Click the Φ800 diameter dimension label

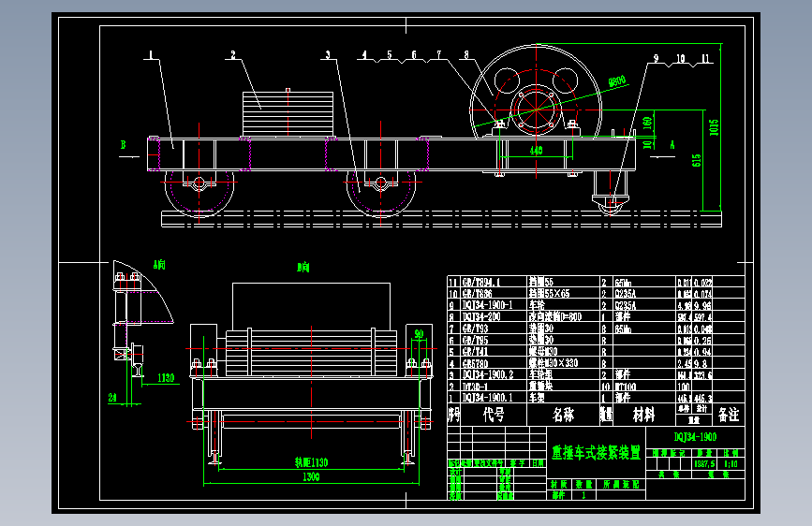[x=617, y=81]
